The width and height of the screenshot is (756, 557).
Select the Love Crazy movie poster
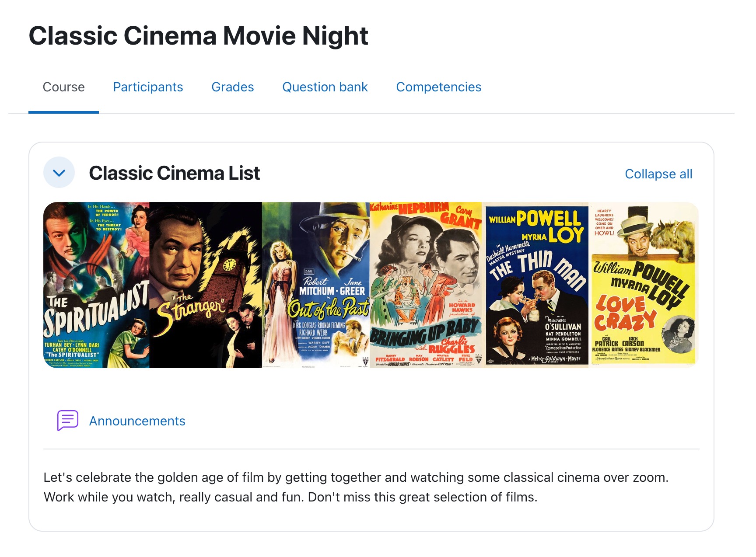click(643, 285)
